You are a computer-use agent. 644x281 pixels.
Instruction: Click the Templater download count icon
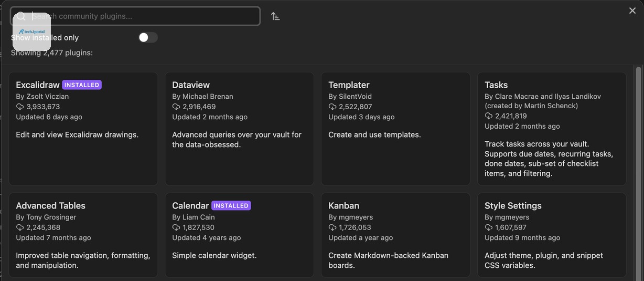click(332, 107)
